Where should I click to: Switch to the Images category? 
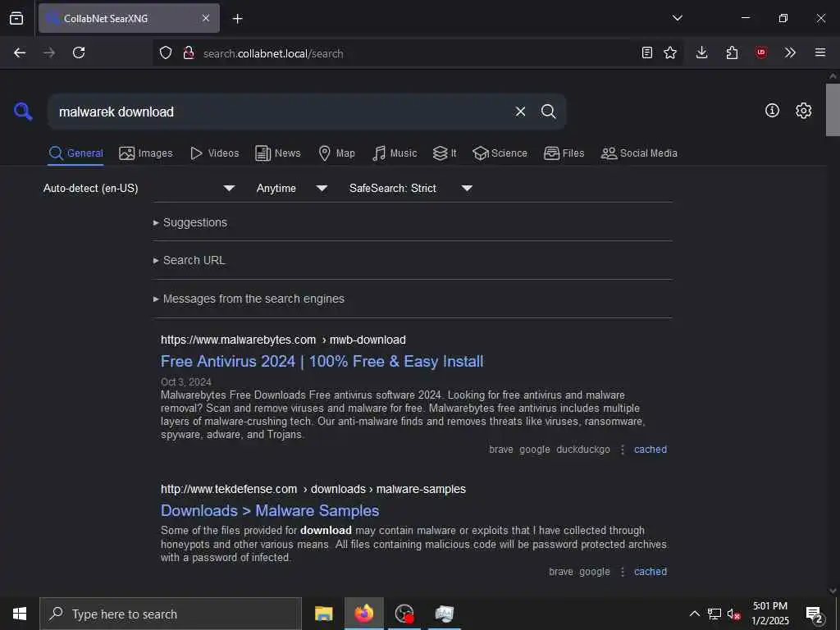146,153
